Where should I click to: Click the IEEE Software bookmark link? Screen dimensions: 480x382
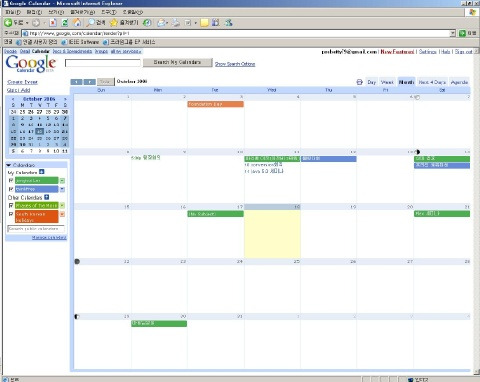pos(80,42)
